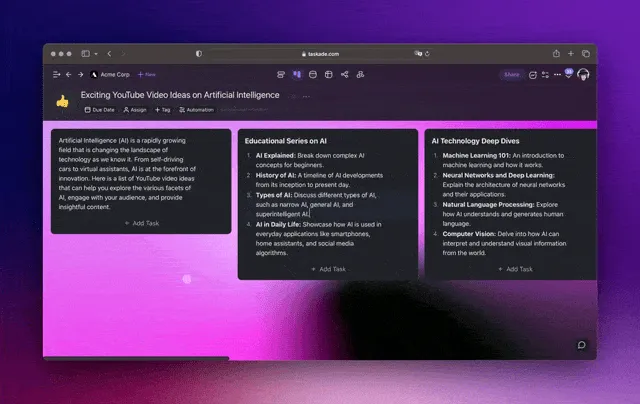Click the translate icon in the address bar

point(418,53)
